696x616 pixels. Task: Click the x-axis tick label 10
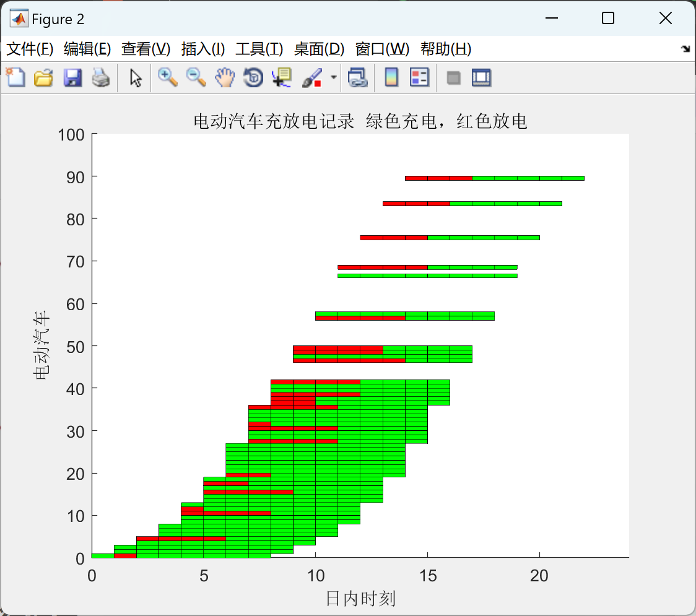(x=316, y=576)
